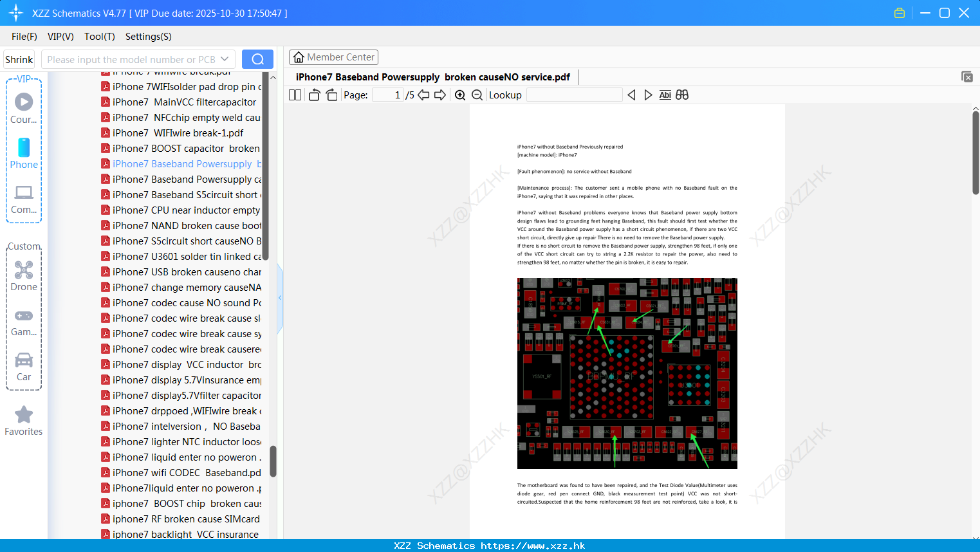Open iPhone7 Baseband S5circuit short file
The width and height of the screenshot is (980, 552).
(181, 195)
